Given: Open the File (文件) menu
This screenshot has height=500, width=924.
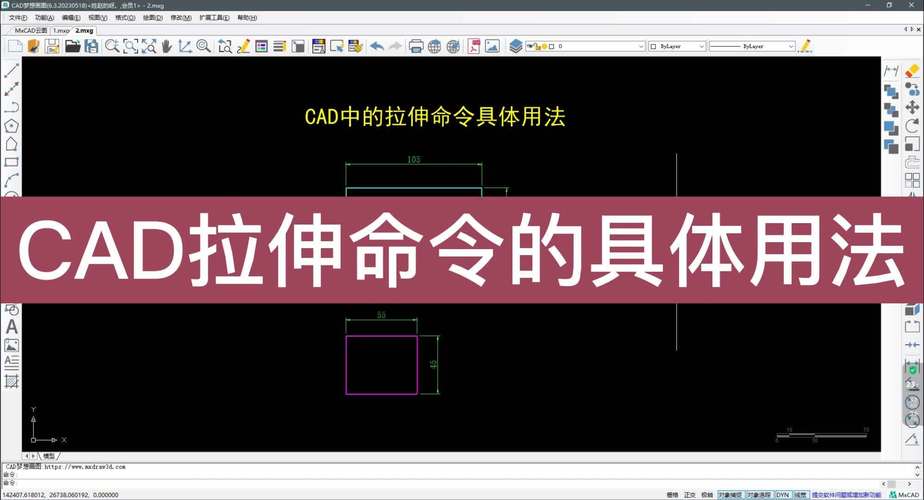Looking at the screenshot, I should pos(18,18).
